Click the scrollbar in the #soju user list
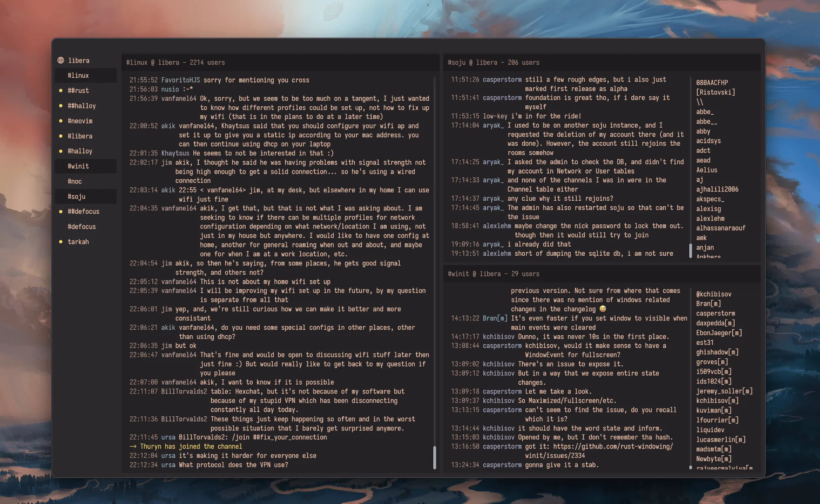The image size is (820, 504). [690, 250]
